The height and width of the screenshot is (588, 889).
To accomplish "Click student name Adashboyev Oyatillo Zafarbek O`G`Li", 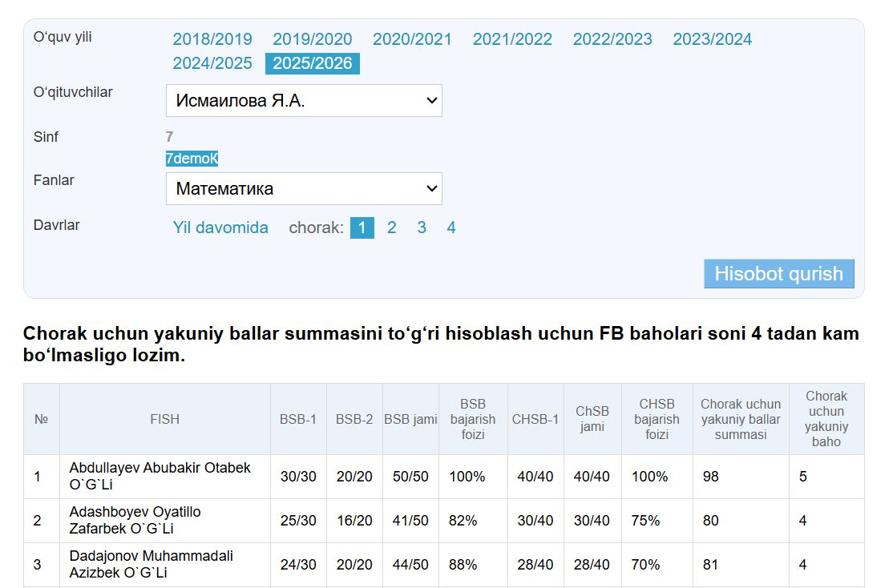I will coord(135,521).
